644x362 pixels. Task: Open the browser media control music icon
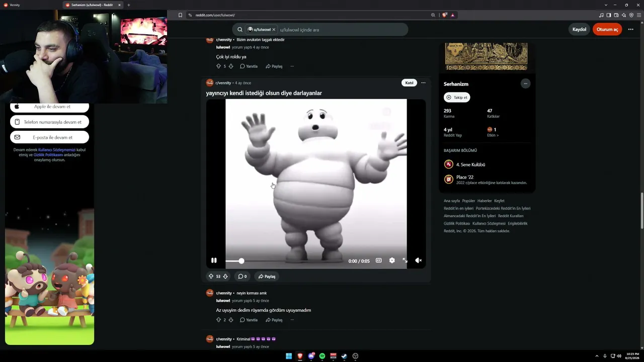point(601,15)
